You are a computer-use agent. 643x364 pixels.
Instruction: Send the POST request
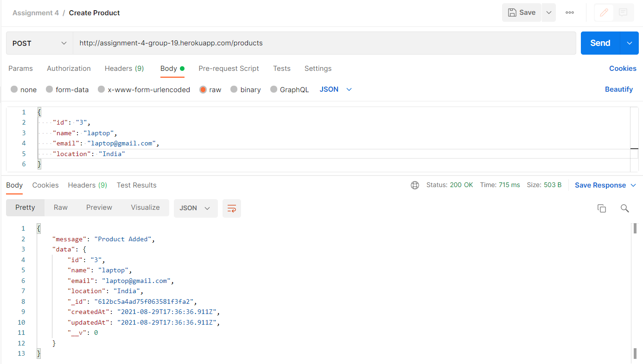coord(599,43)
